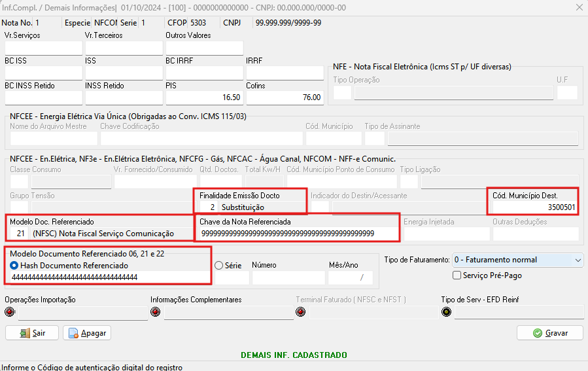Open Informações Complementares red lookup icon
This screenshot has height=371, width=588.
click(x=155, y=311)
